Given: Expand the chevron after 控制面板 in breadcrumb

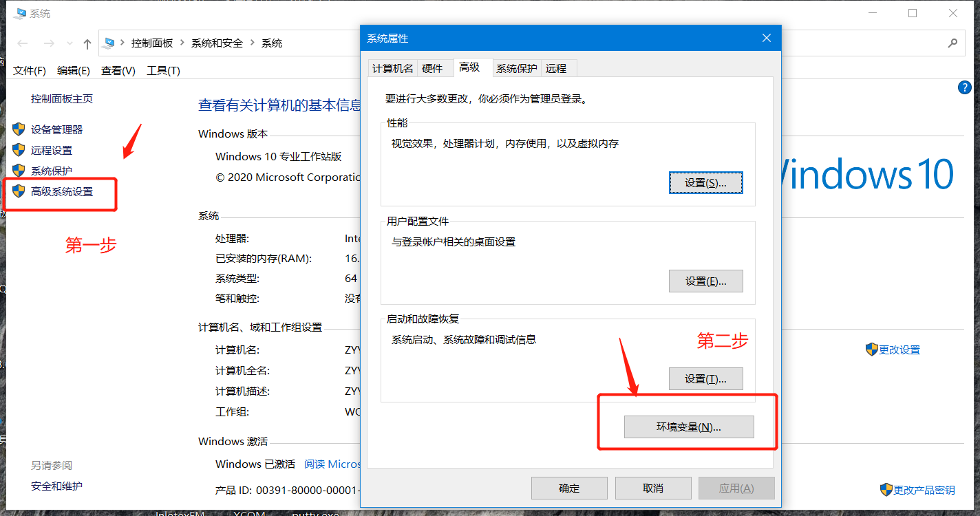Looking at the screenshot, I should 182,43.
